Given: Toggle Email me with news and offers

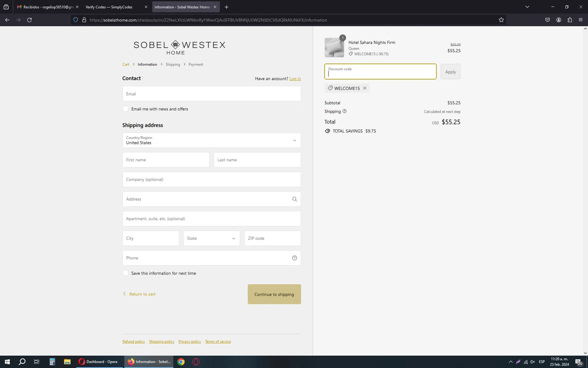Looking at the screenshot, I should coord(125,109).
